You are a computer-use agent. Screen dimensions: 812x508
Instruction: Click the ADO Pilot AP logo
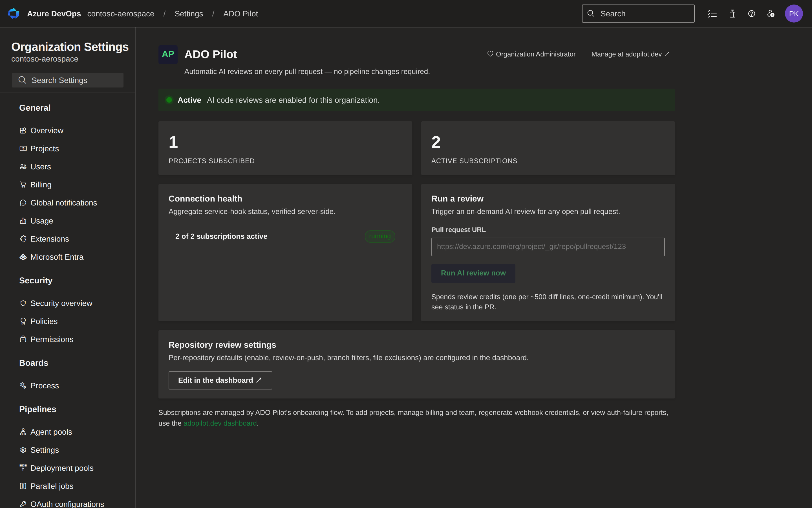click(168, 54)
